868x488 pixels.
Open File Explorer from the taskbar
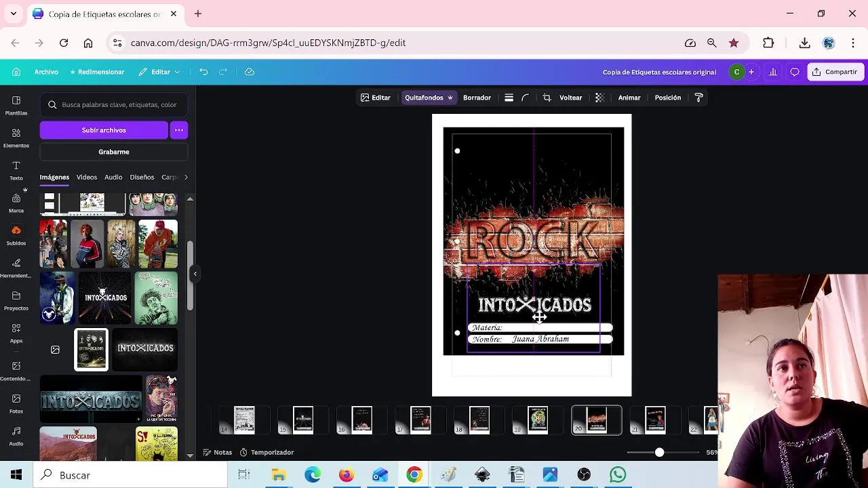(x=279, y=475)
